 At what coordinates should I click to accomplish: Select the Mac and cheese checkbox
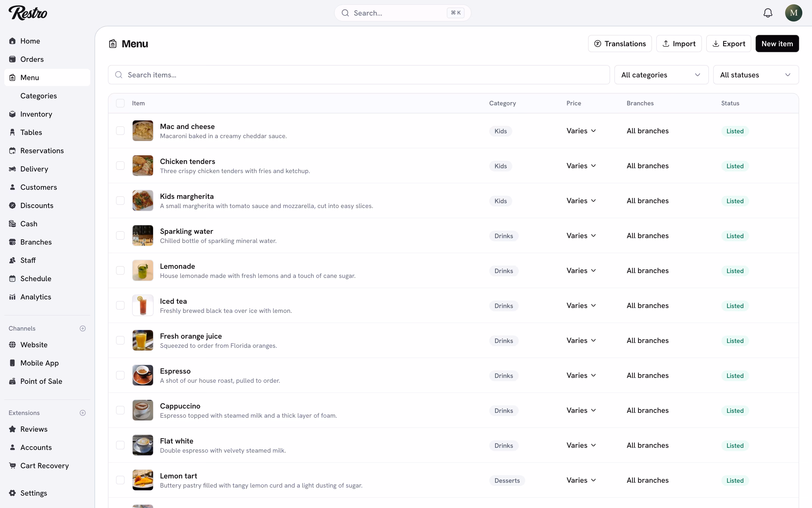click(120, 131)
